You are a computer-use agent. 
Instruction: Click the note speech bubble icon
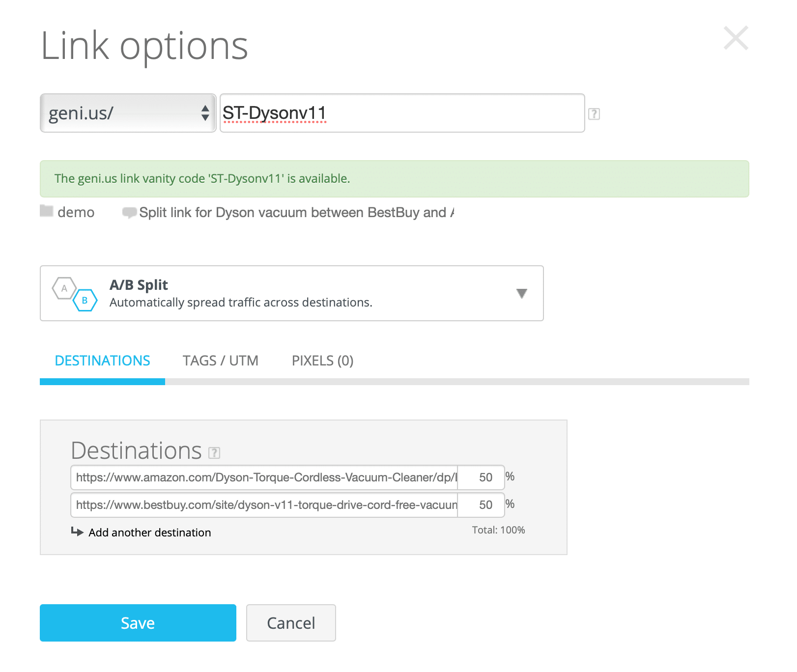pos(129,212)
